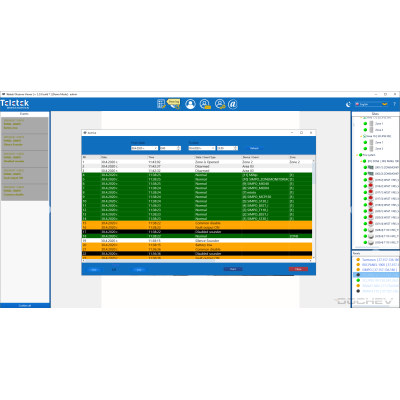
Task: Sort by the Time column header
Action: (x=171, y=157)
